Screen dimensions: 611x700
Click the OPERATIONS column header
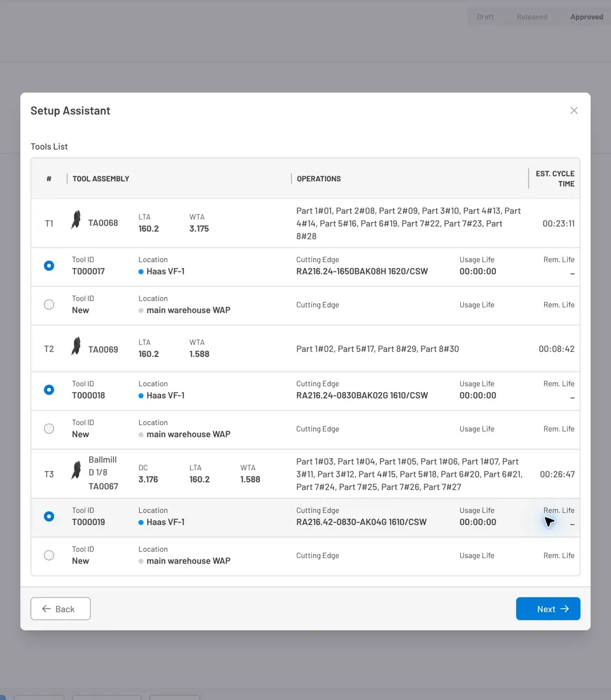[319, 179]
